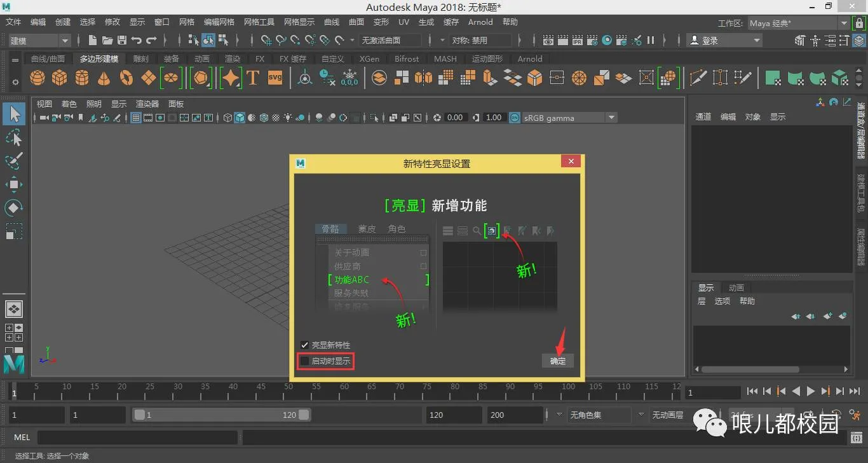Create a polygon torus from the shelf
The image size is (868, 463).
126,78
